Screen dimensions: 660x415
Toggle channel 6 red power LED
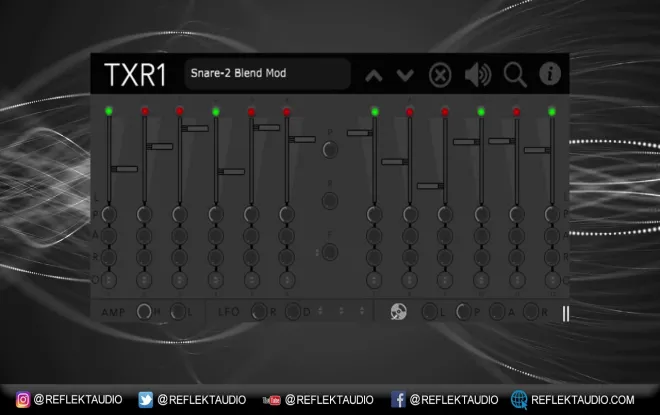pyautogui.click(x=287, y=112)
